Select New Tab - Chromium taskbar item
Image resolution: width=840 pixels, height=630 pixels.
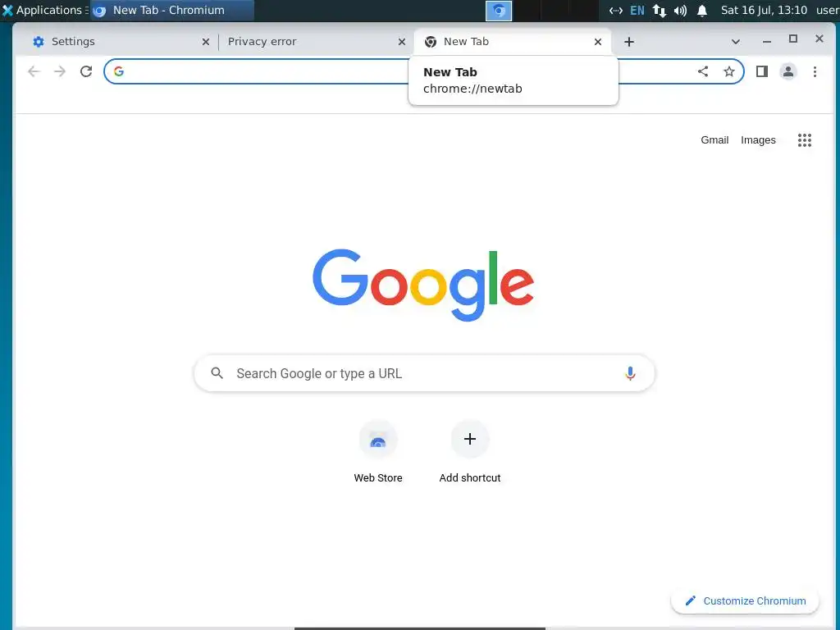coord(171,10)
